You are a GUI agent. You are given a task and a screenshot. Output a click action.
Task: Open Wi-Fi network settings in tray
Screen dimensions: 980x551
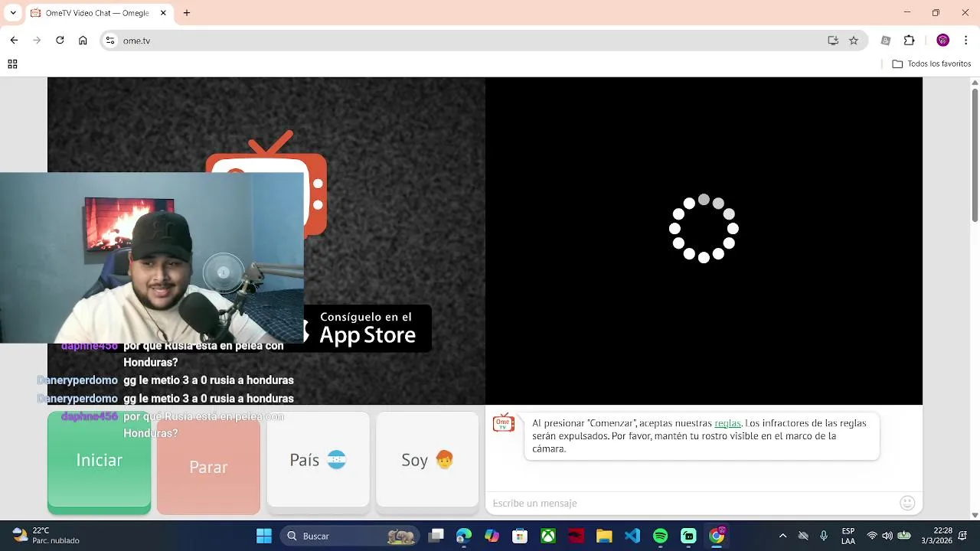[x=872, y=536]
